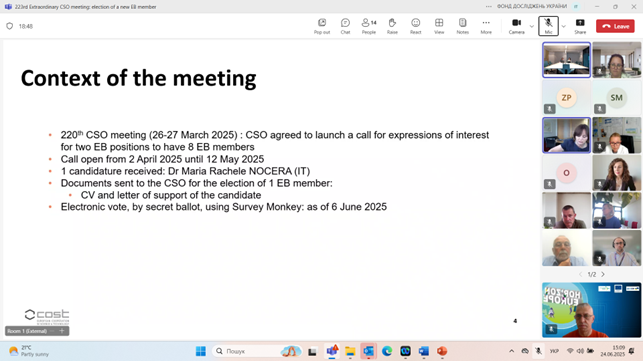Open the weather widget

(29, 351)
